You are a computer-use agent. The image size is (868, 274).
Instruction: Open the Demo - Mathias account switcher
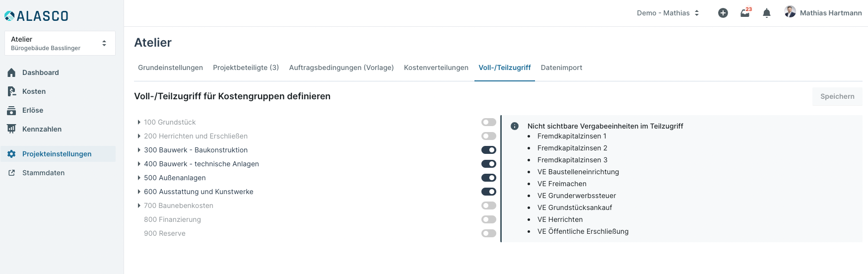(x=668, y=13)
